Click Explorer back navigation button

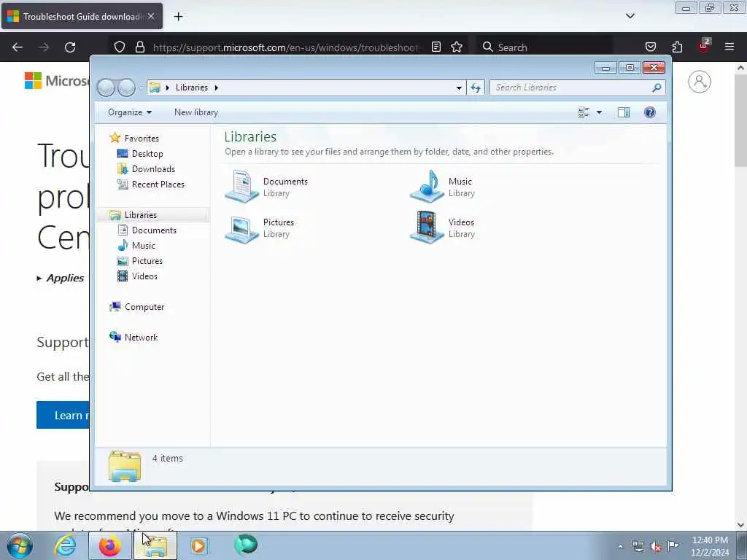tap(106, 87)
